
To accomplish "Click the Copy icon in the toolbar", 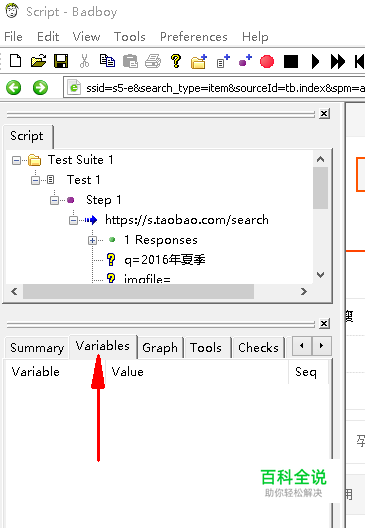I will [107, 61].
